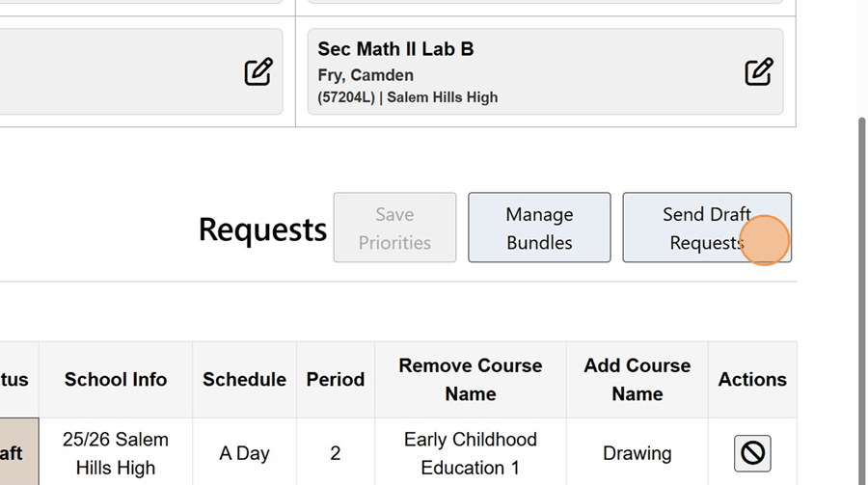This screenshot has height=485, width=868.
Task: Click the 25/26 Salem Hills High cell
Action: pos(116,453)
